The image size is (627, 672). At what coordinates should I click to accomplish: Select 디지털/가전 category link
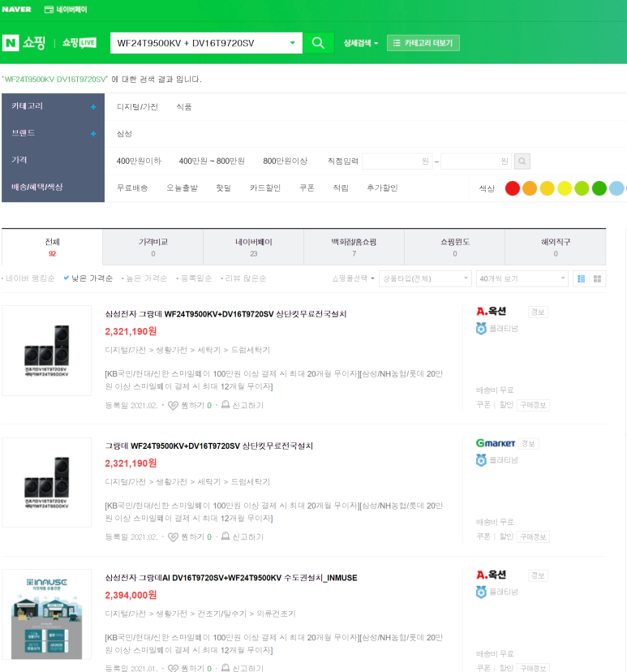[x=137, y=106]
